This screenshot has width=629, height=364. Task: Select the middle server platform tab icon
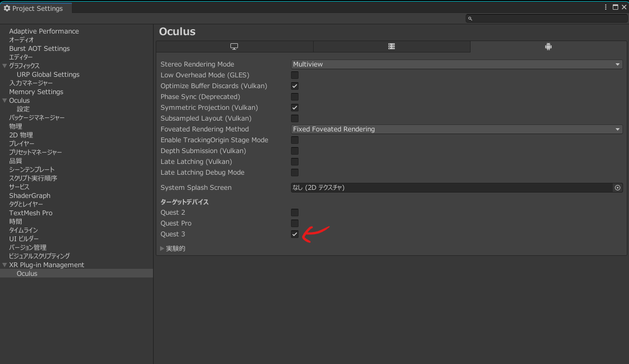tap(391, 47)
